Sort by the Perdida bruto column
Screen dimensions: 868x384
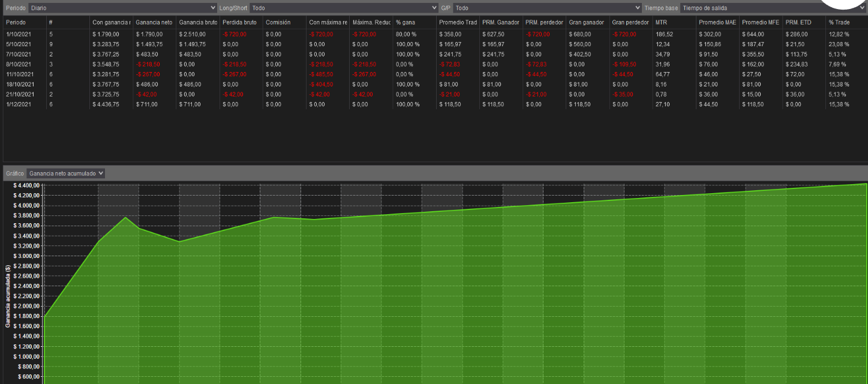point(240,22)
